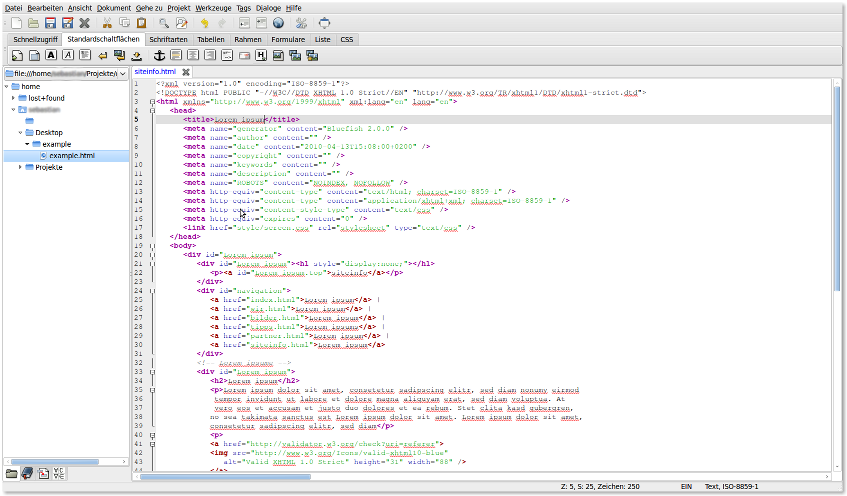This screenshot has width=847, height=496.
Task: Fold the html block at line 3
Action: click(152, 102)
